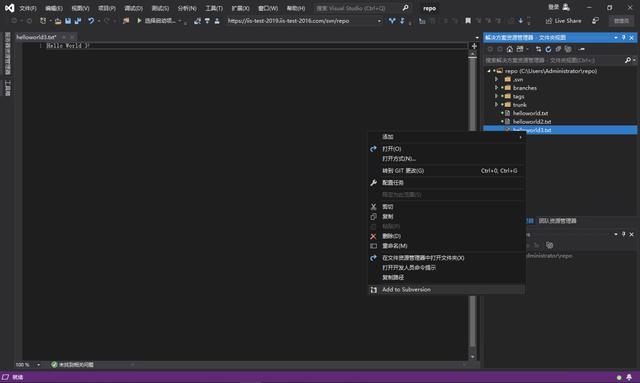Open the 文件(F) menu
This screenshot has width=640, height=383.
click(x=28, y=8)
